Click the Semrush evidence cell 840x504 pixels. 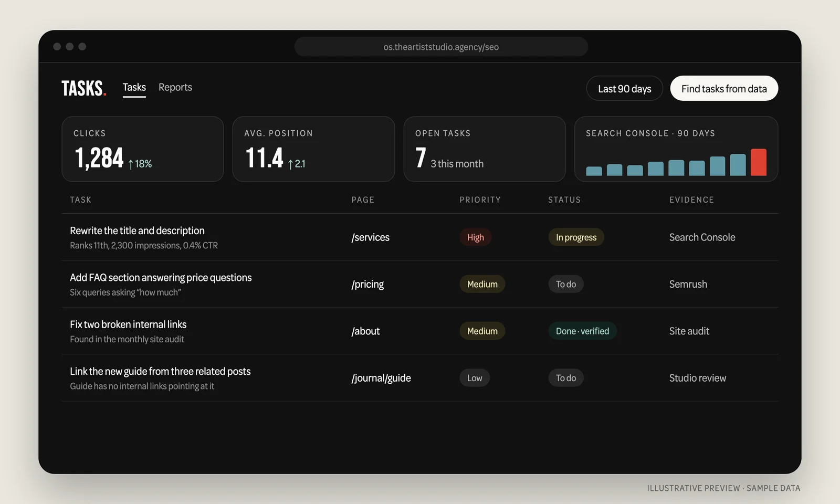[688, 284]
